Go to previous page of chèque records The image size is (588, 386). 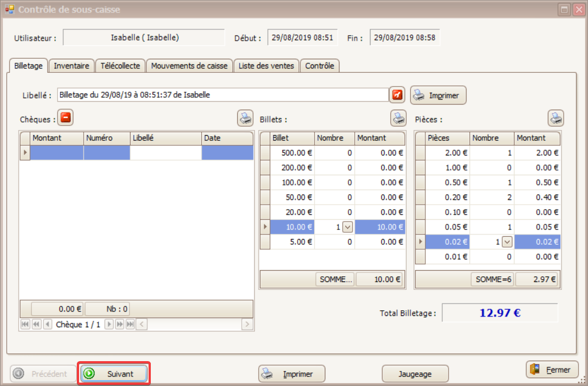coord(36,324)
